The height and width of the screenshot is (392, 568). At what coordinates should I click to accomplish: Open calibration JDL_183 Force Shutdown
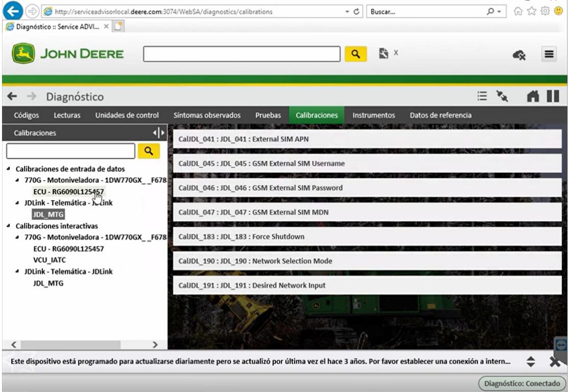tap(367, 236)
